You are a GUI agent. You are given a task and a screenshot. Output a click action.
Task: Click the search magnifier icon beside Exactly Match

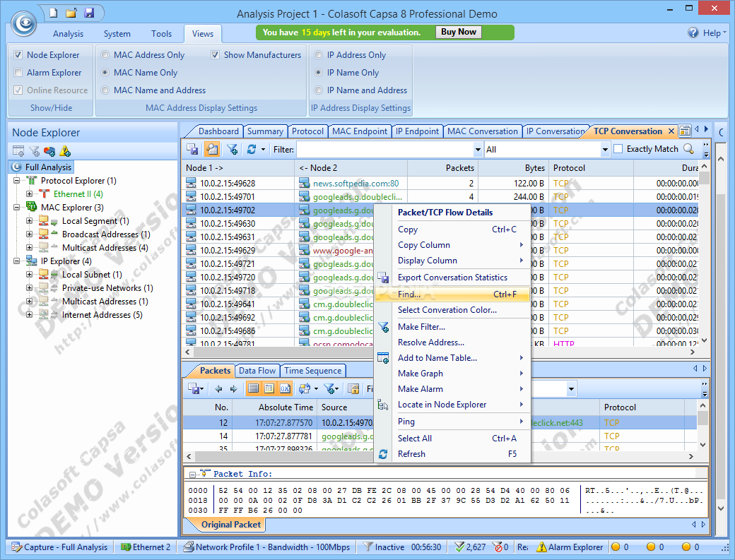688,149
